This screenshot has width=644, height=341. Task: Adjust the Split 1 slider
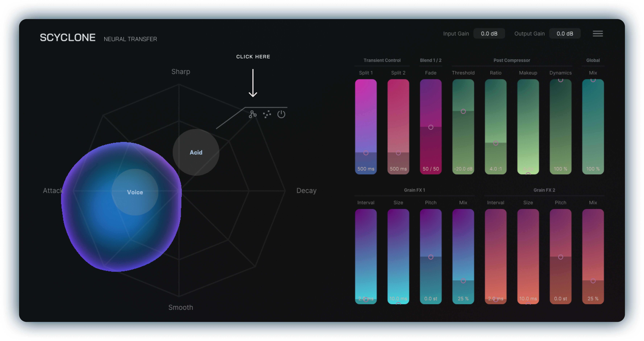[x=366, y=127]
